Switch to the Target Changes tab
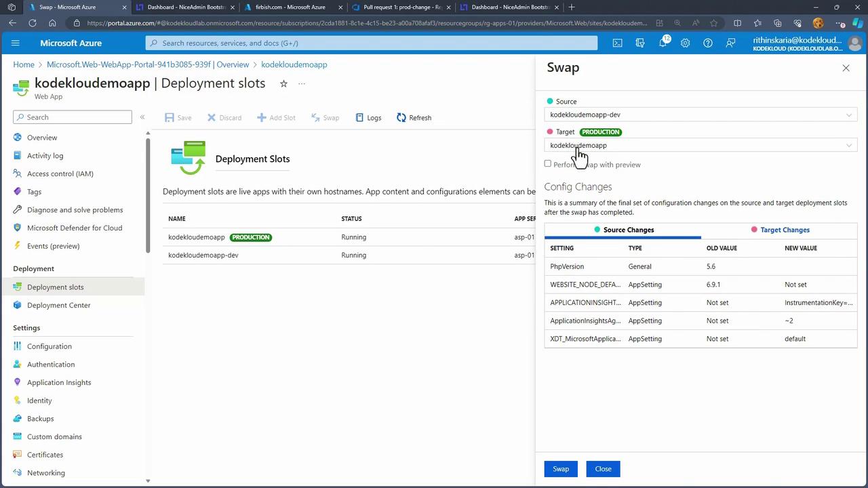Viewport: 868px width, 488px height. click(x=779, y=230)
